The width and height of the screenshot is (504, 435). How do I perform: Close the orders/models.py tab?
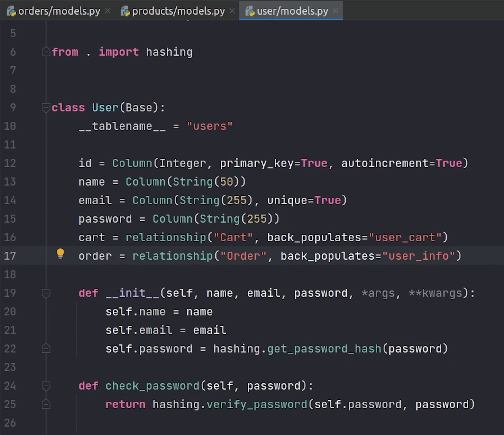pyautogui.click(x=108, y=10)
